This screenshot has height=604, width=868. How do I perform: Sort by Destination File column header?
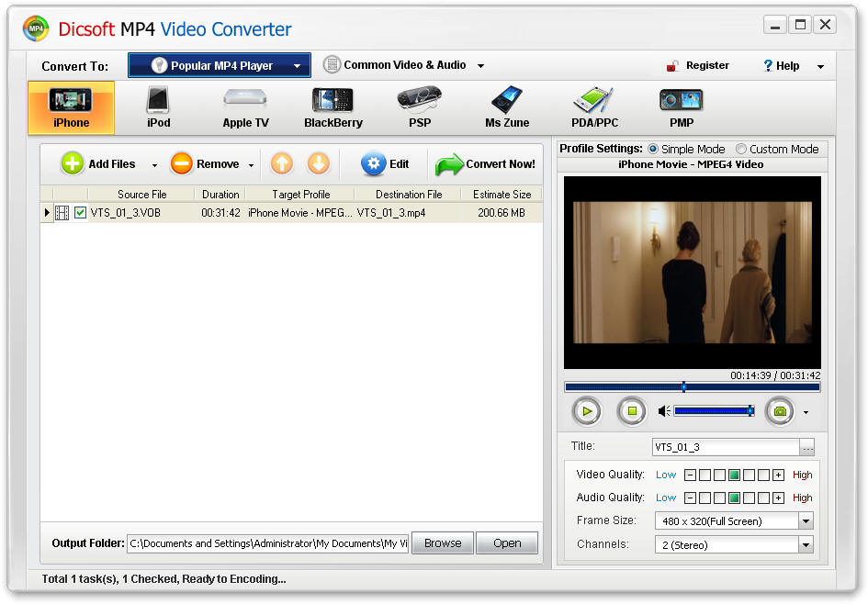[409, 195]
